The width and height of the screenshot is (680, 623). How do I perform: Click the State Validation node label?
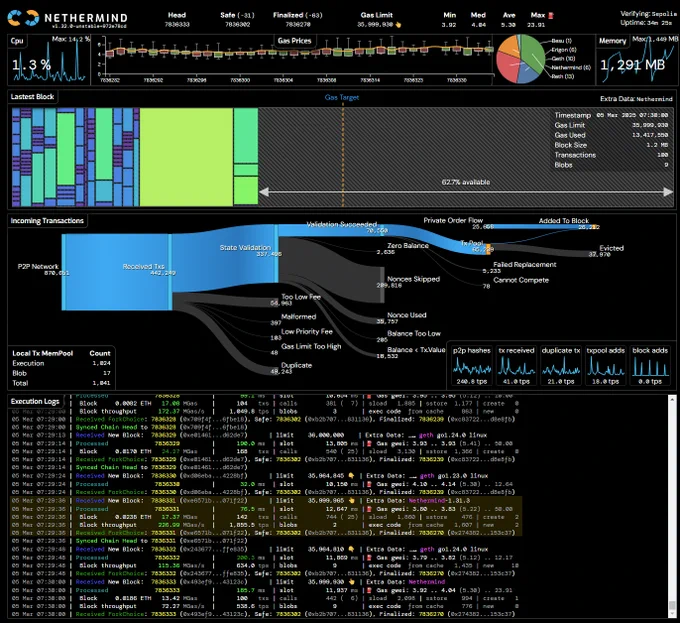click(x=245, y=248)
